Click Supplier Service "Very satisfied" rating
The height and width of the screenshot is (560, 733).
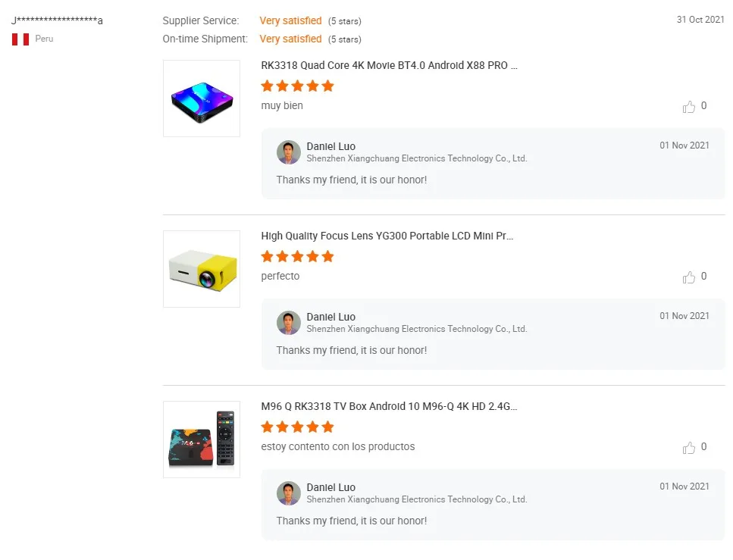click(x=290, y=21)
